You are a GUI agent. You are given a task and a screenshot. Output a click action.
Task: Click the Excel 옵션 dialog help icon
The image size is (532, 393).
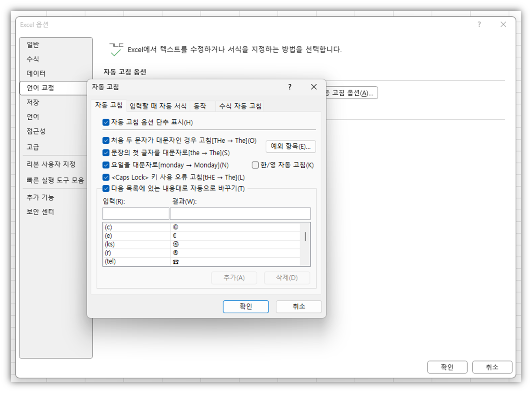tap(479, 24)
